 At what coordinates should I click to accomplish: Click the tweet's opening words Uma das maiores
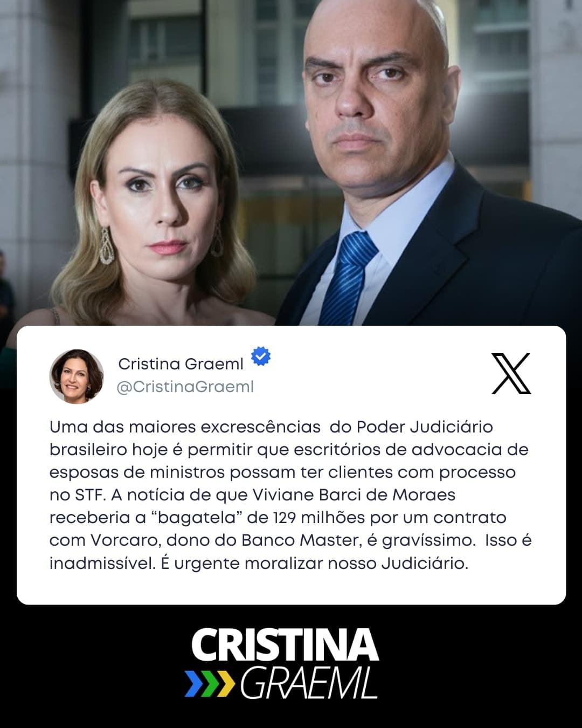pos(122,427)
